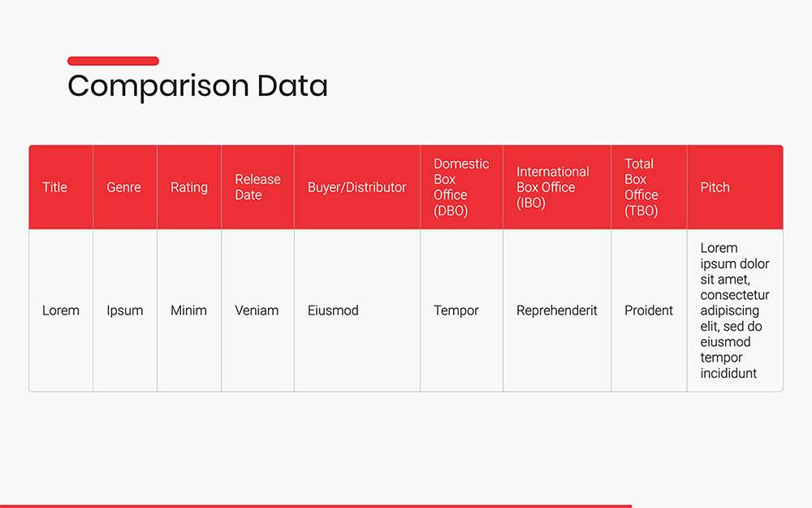Select the Genre column header

pyautogui.click(x=123, y=187)
